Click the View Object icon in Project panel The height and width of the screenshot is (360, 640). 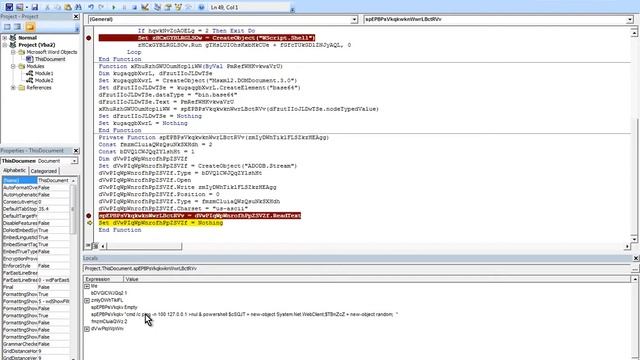pyautogui.click(x=17, y=27)
